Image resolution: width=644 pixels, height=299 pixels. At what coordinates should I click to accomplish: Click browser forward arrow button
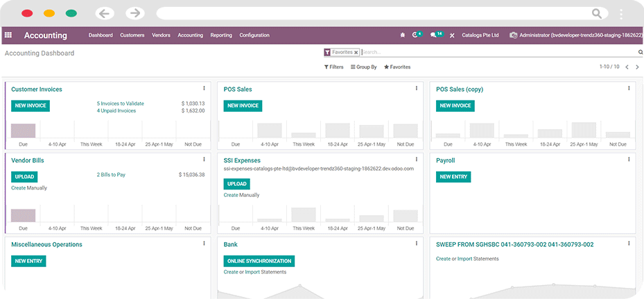134,13
